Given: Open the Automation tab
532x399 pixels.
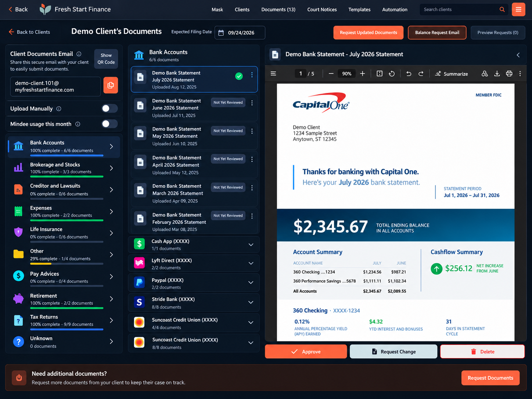Looking at the screenshot, I should click(x=395, y=10).
